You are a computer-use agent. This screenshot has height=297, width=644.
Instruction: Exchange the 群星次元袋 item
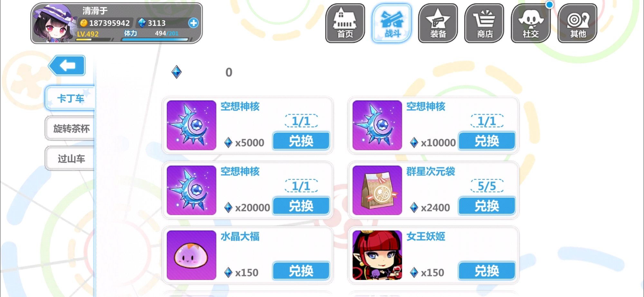tap(487, 206)
